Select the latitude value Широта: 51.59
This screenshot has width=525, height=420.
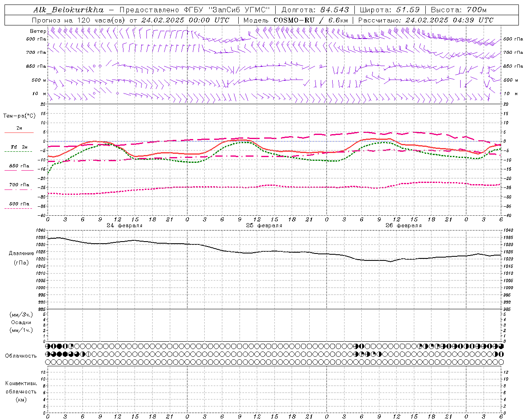click(x=390, y=10)
